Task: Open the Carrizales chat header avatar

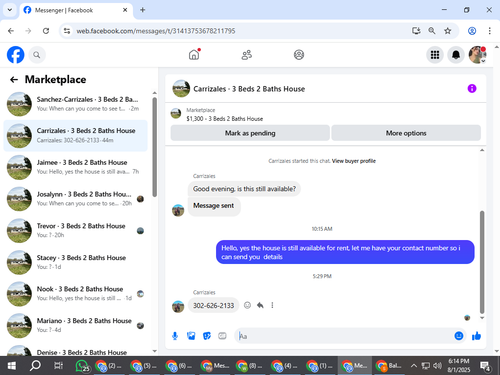Action: click(x=181, y=88)
